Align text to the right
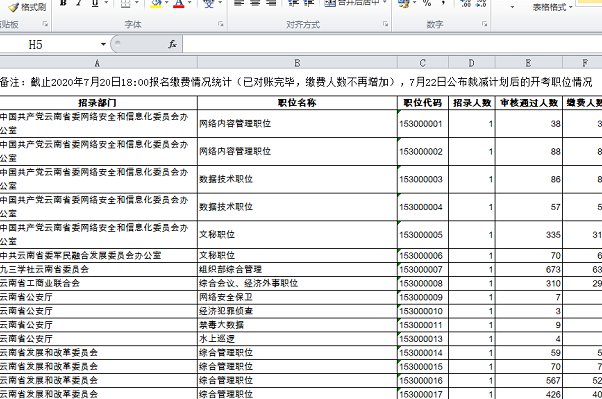 [271, 3]
